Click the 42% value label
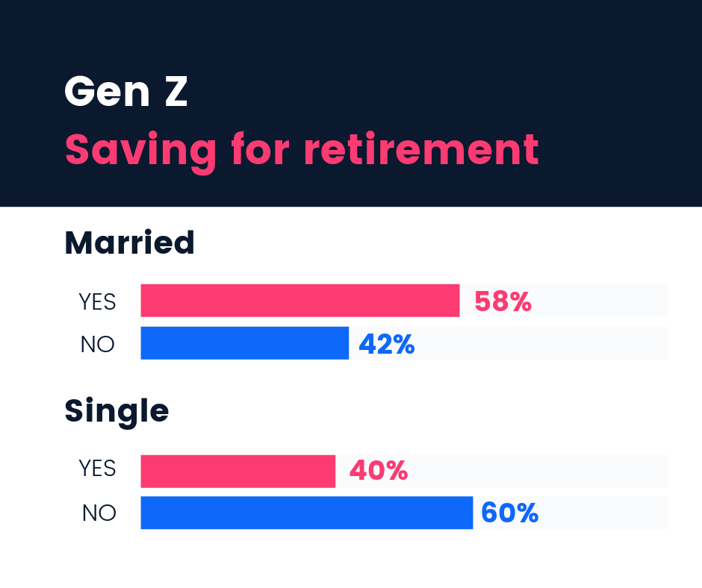Image resolution: width=702 pixels, height=588 pixels. [387, 344]
